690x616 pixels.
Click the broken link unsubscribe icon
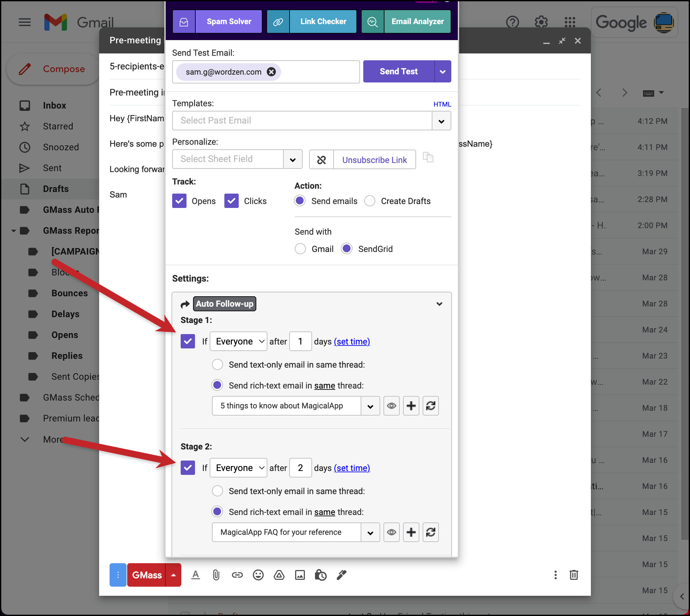coord(321,160)
